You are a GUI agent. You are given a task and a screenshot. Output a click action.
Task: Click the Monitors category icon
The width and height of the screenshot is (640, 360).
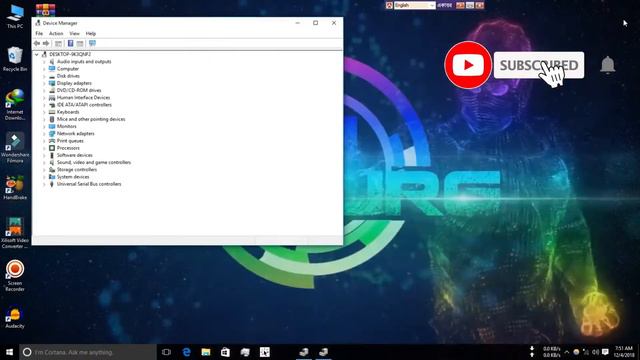point(52,127)
